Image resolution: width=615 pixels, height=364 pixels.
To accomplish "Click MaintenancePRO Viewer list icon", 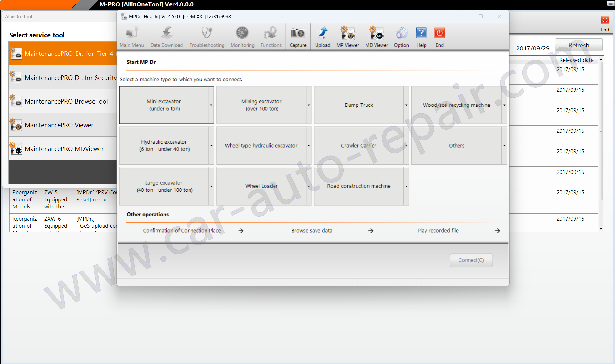I will 16,124.
